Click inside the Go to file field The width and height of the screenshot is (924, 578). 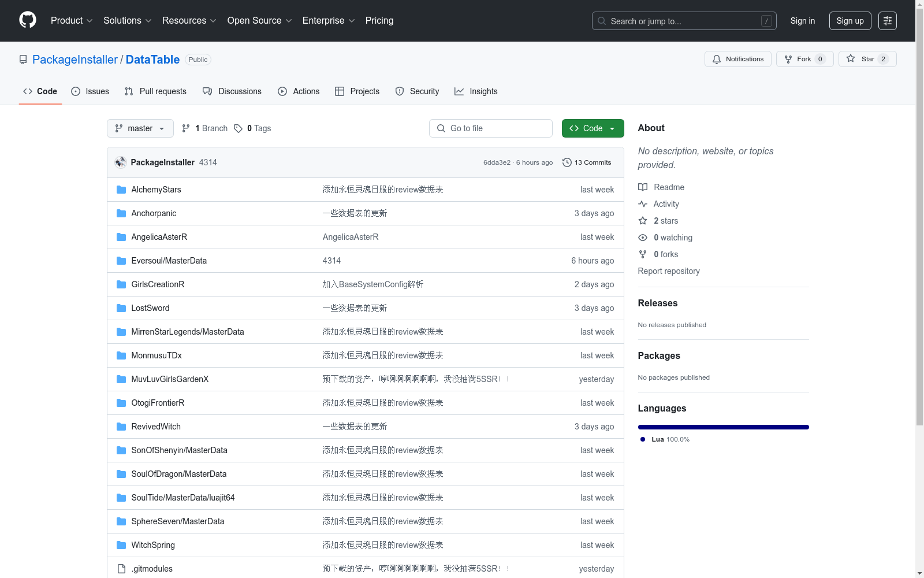click(x=491, y=128)
